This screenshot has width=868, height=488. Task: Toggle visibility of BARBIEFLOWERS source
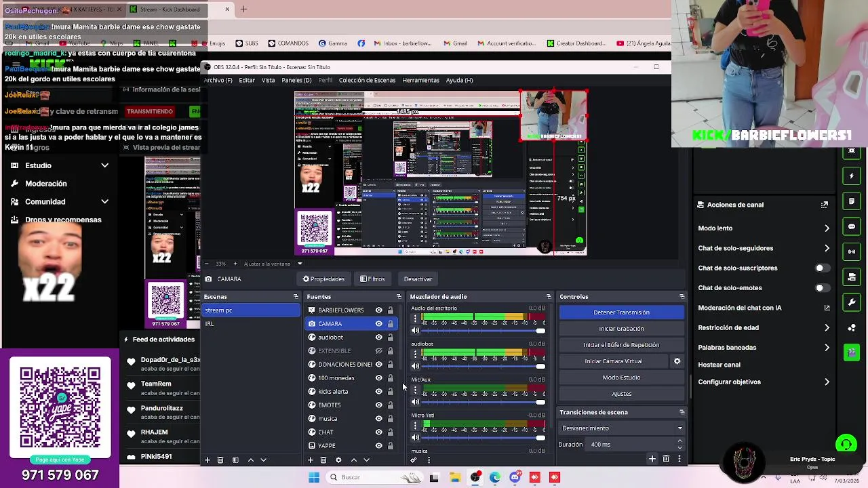click(x=378, y=310)
